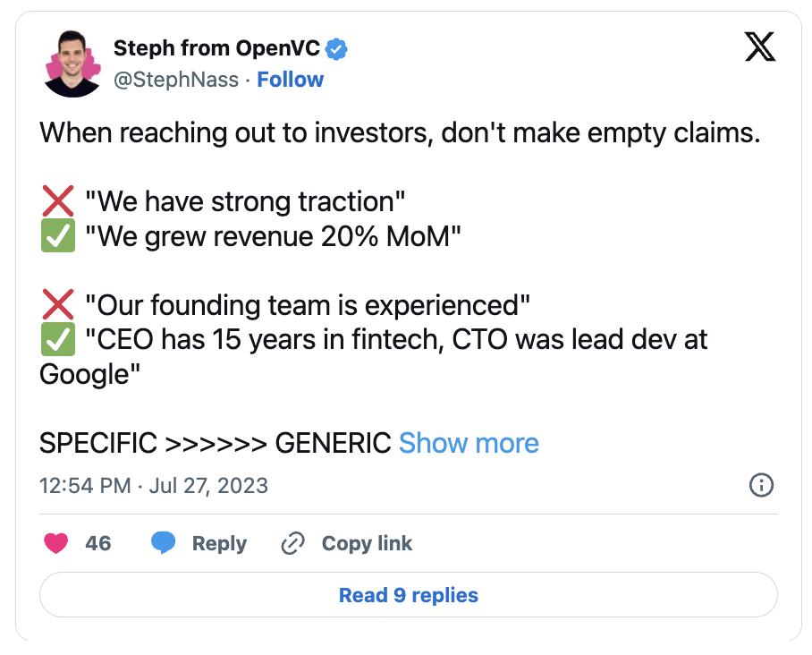Click the X logo icon
The image size is (812, 655).
click(760, 47)
